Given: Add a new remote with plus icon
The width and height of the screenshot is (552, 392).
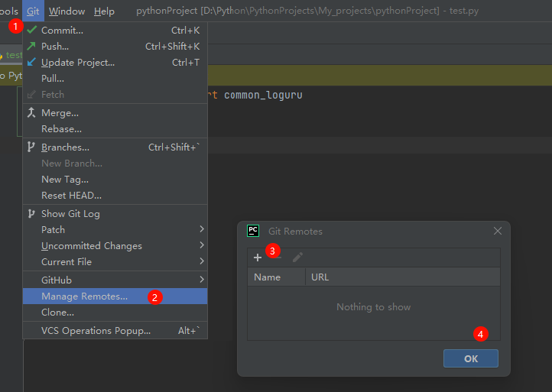Looking at the screenshot, I should coord(258,258).
